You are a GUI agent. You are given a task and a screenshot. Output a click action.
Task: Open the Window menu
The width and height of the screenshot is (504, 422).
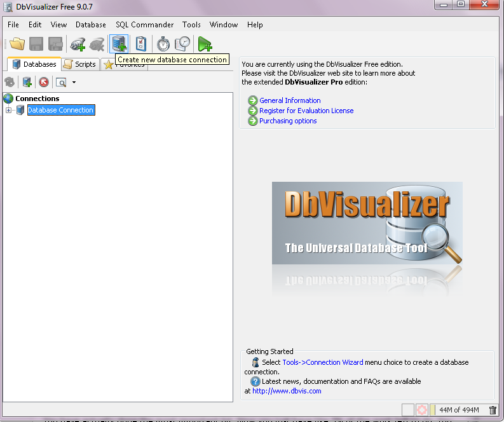tap(224, 25)
